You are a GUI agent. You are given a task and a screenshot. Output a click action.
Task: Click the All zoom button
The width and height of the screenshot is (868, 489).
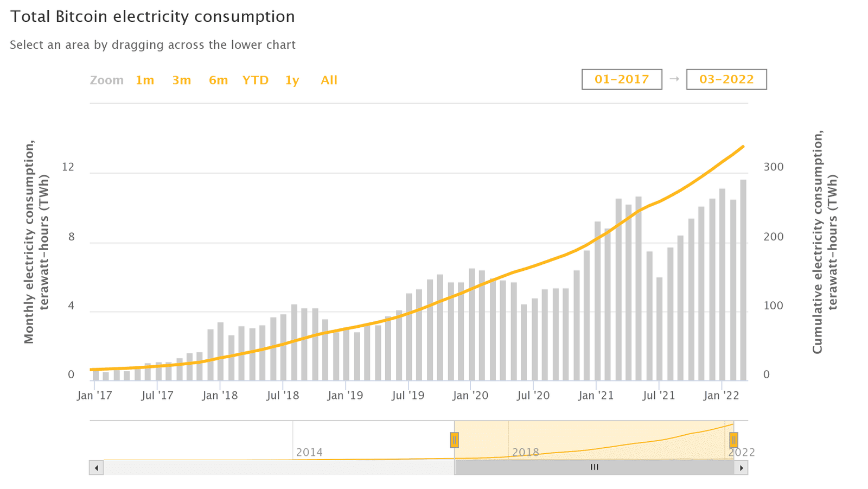(x=328, y=80)
